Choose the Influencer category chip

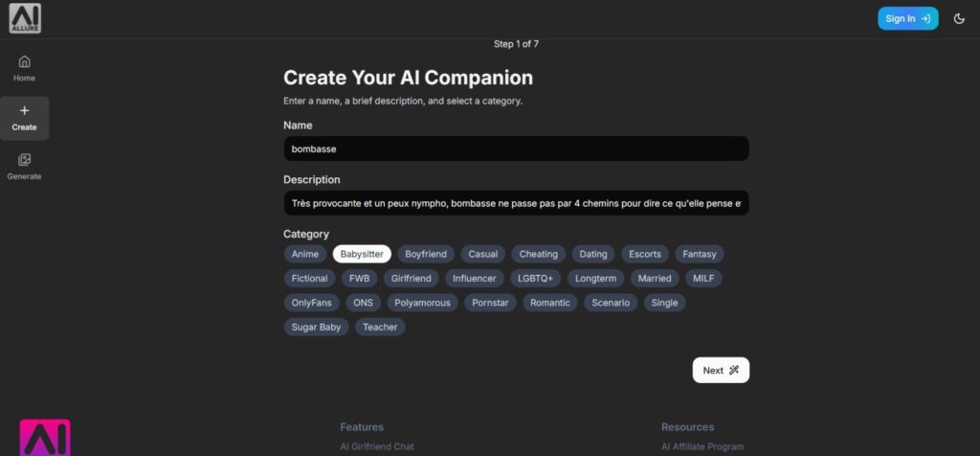pos(475,279)
